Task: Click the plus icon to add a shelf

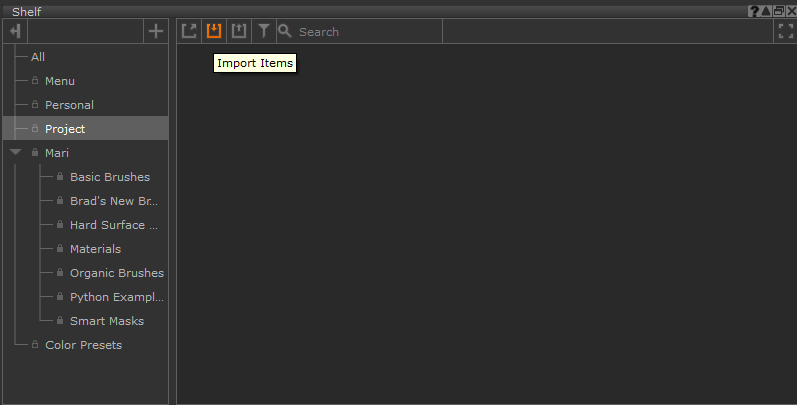Action: tap(155, 31)
